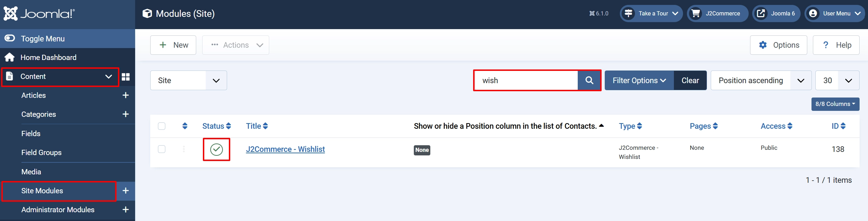
Task: Click the New button
Action: pos(173,45)
